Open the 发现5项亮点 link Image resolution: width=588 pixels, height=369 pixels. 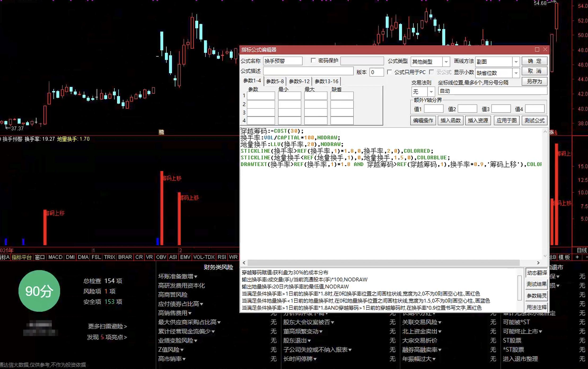(x=107, y=337)
